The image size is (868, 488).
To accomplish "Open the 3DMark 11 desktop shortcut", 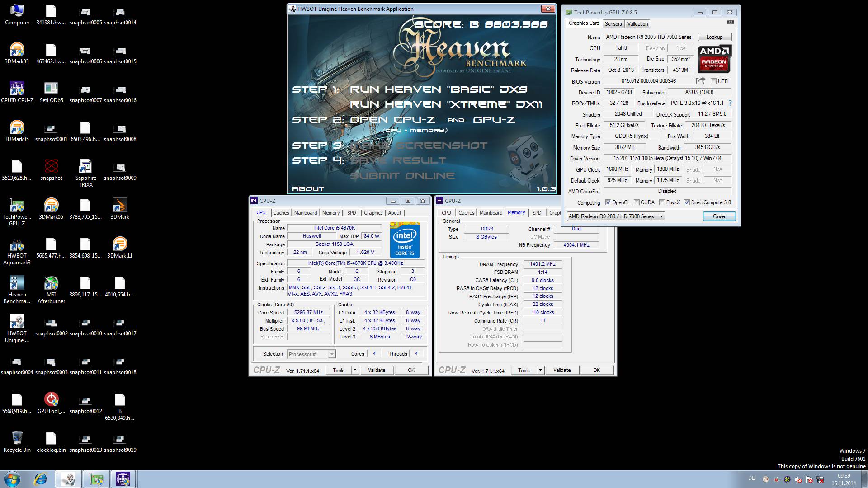I will [120, 248].
